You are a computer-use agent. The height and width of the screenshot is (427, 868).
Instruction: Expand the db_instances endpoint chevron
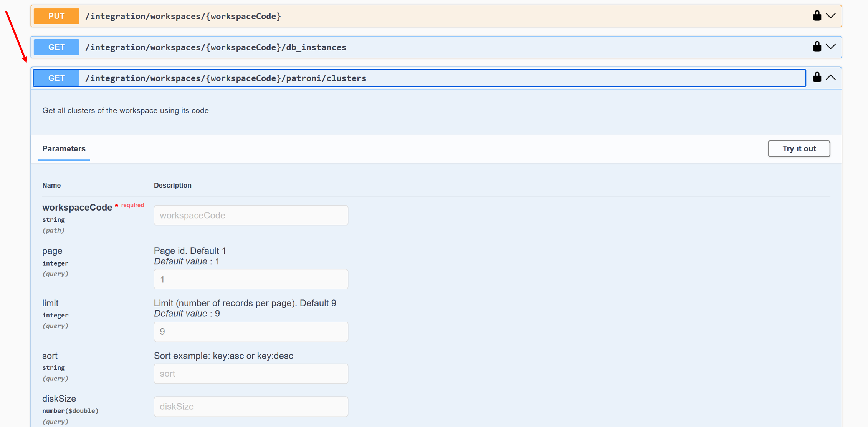point(830,47)
